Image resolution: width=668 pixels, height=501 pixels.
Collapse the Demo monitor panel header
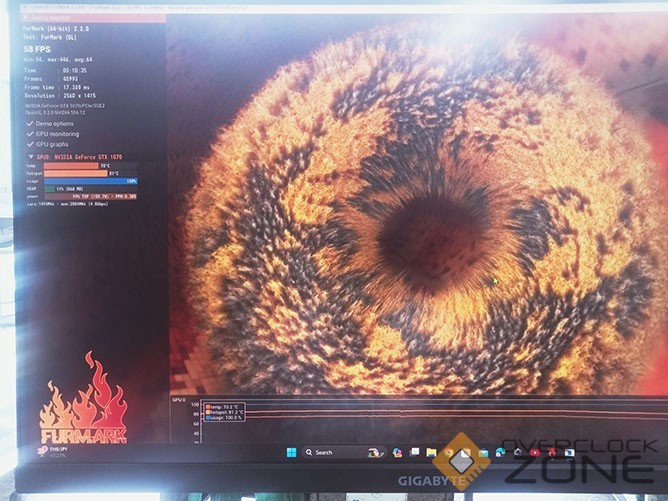click(94, 18)
